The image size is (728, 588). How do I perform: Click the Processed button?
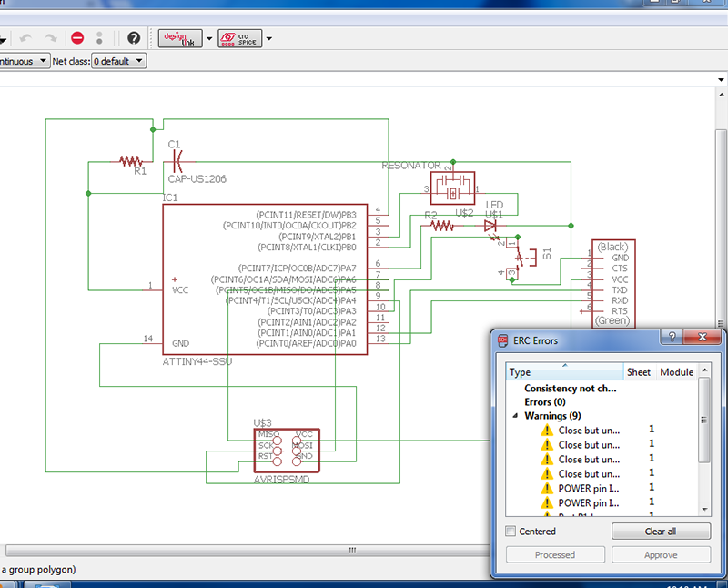[x=555, y=554]
